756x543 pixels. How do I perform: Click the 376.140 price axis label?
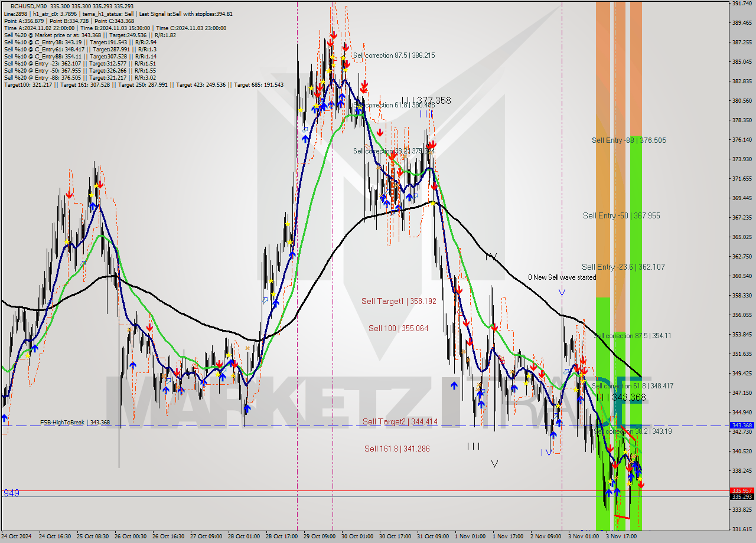[x=742, y=140]
